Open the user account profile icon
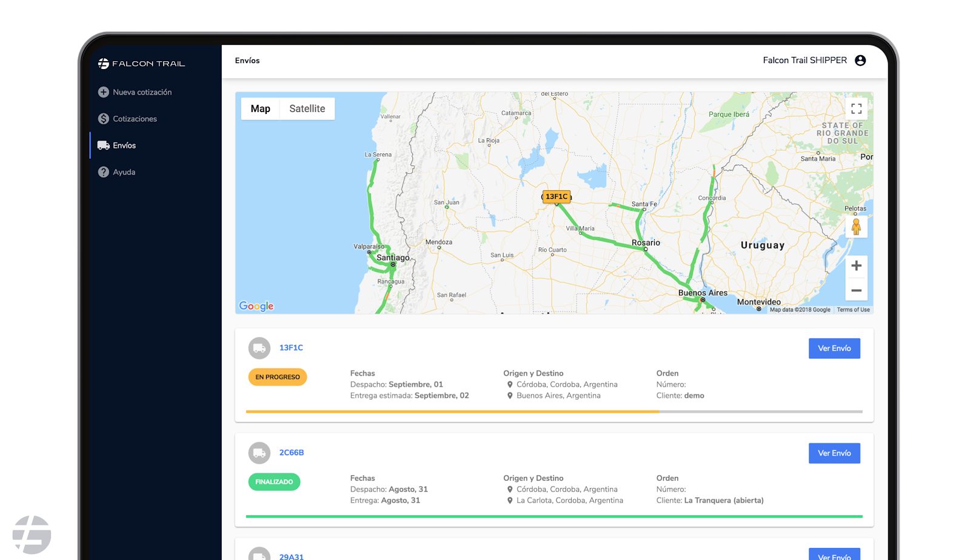The width and height of the screenshot is (970, 560). click(x=860, y=60)
